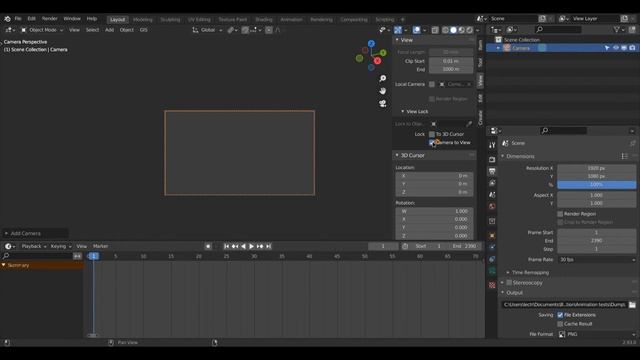Collapse the View Lock subpanel
Image resolution: width=640 pixels, height=360 pixels.
[403, 111]
